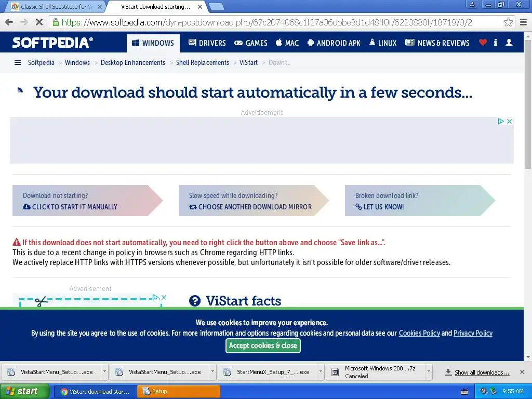Viewport: 532px width, 399px height.
Task: Go to the Windows breadcrumb link
Action: coord(77,62)
